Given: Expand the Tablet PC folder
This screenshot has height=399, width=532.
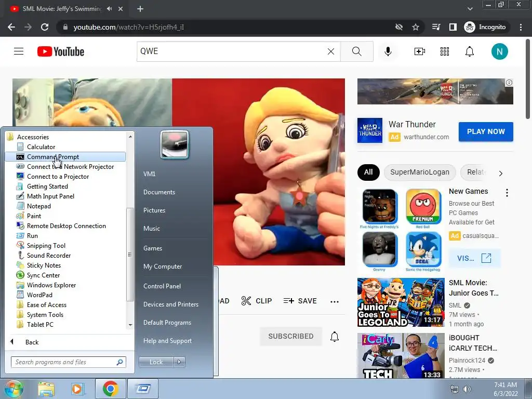Looking at the screenshot, I should click(x=65, y=324).
